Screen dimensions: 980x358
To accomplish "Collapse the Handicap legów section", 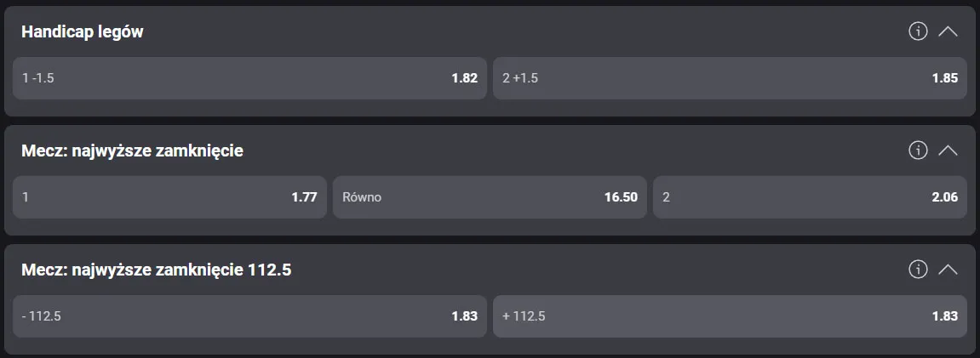I will click(x=948, y=31).
